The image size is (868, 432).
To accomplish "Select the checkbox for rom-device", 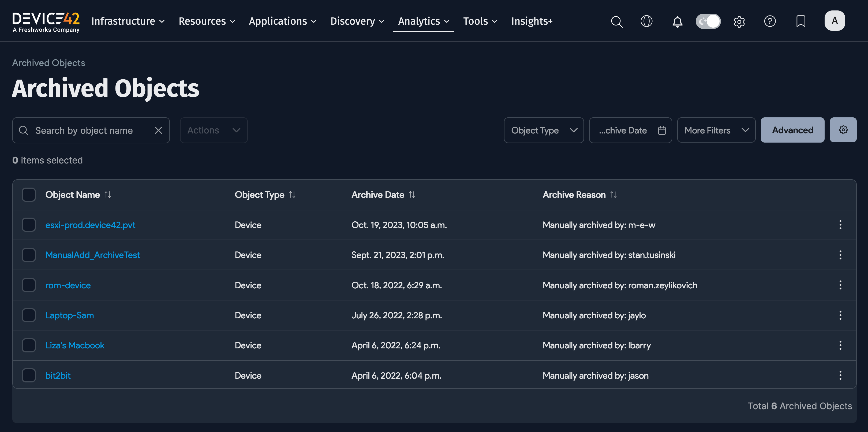I will 29,285.
